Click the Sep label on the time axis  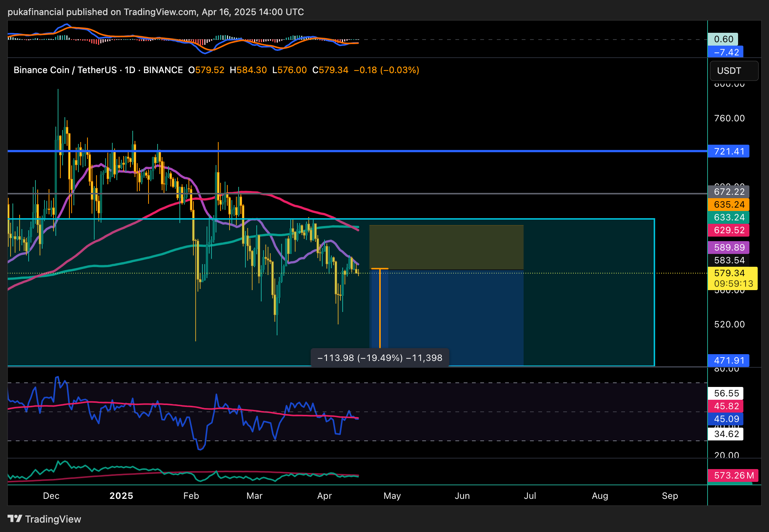coord(670,495)
